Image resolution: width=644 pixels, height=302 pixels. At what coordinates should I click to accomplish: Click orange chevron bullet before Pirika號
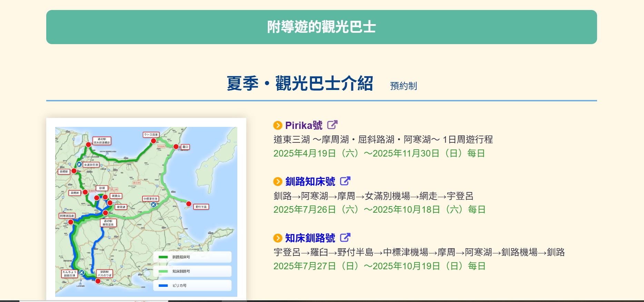click(x=278, y=125)
